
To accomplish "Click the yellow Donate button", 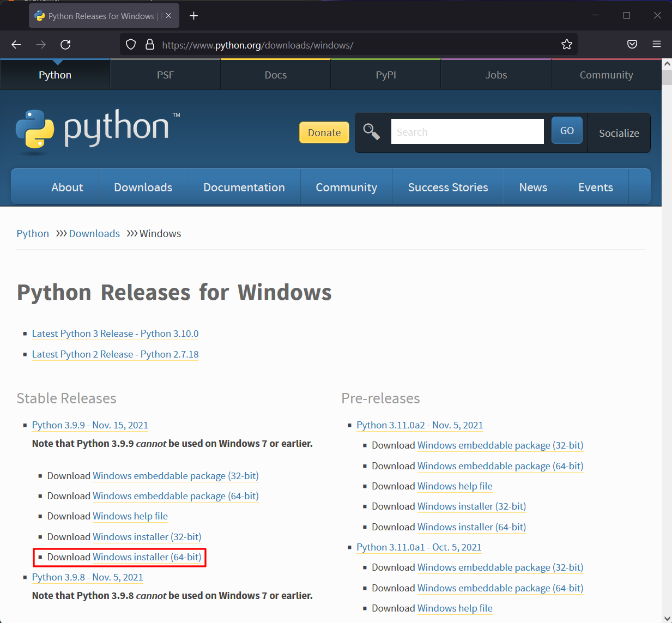I will coord(324,132).
